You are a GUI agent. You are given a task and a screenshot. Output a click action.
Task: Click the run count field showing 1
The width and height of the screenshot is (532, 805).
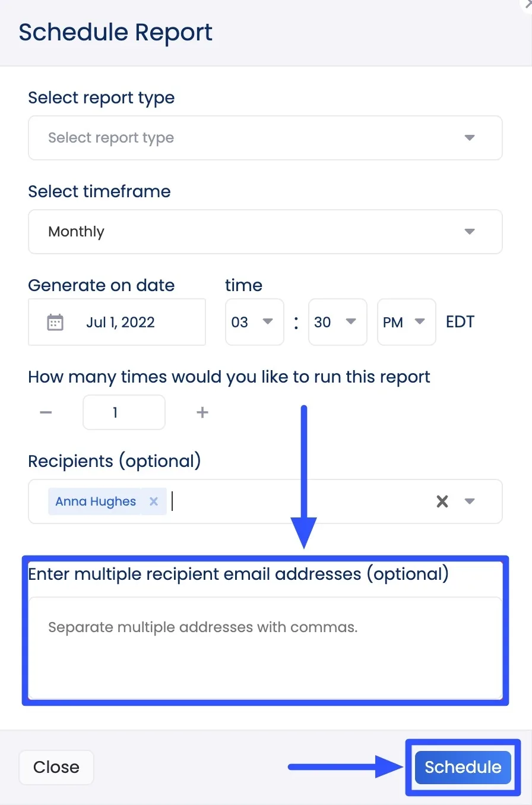[x=123, y=412]
